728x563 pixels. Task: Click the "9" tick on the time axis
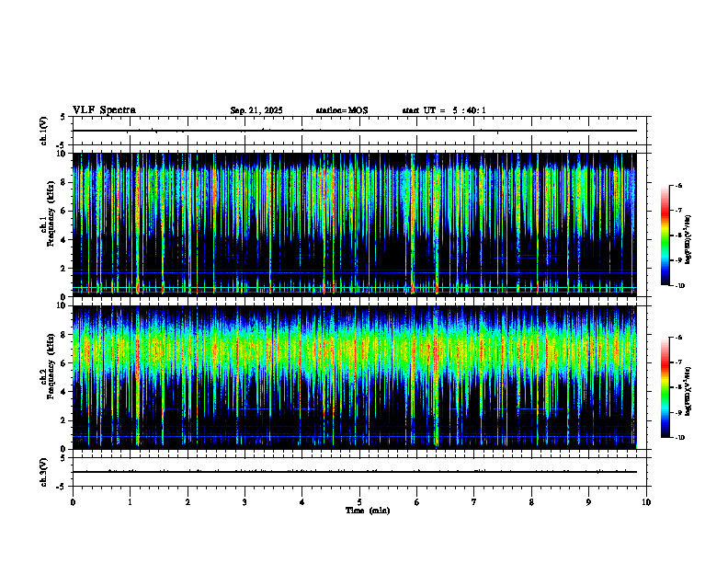tap(588, 502)
